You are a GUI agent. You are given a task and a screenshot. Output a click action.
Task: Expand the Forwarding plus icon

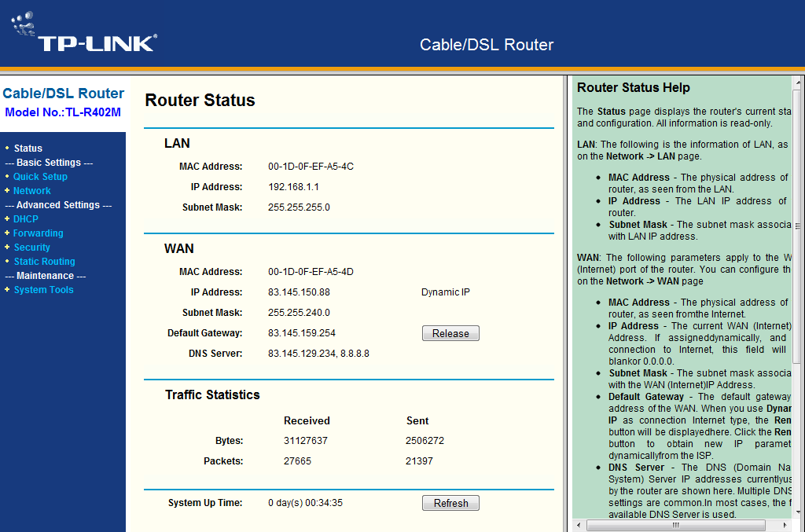pos(7,233)
